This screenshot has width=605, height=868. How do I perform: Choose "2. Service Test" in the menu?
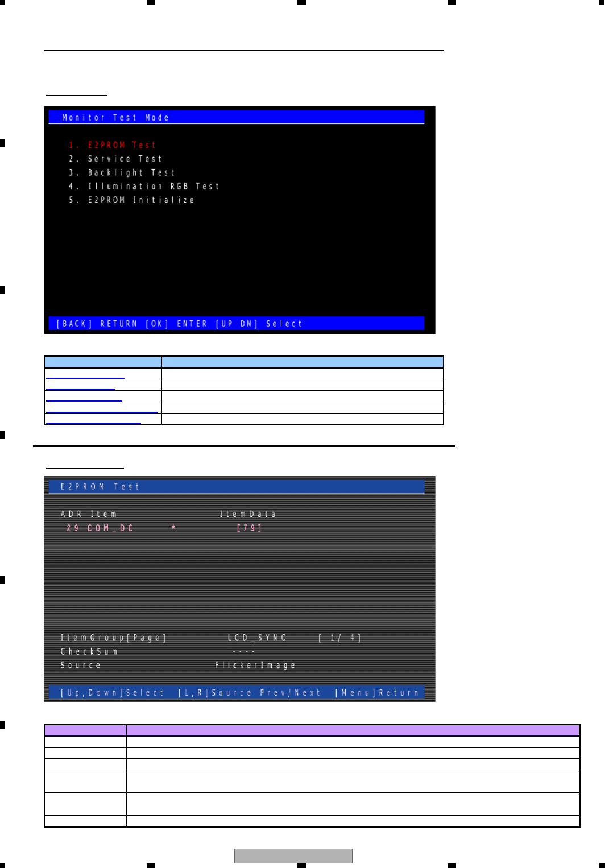pos(115,159)
